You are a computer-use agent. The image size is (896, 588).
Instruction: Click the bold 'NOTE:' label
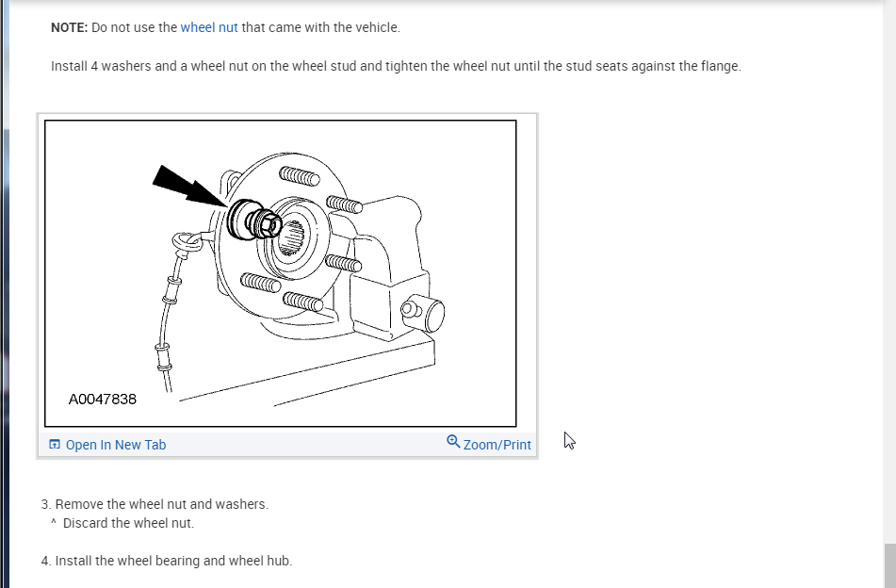pos(69,27)
